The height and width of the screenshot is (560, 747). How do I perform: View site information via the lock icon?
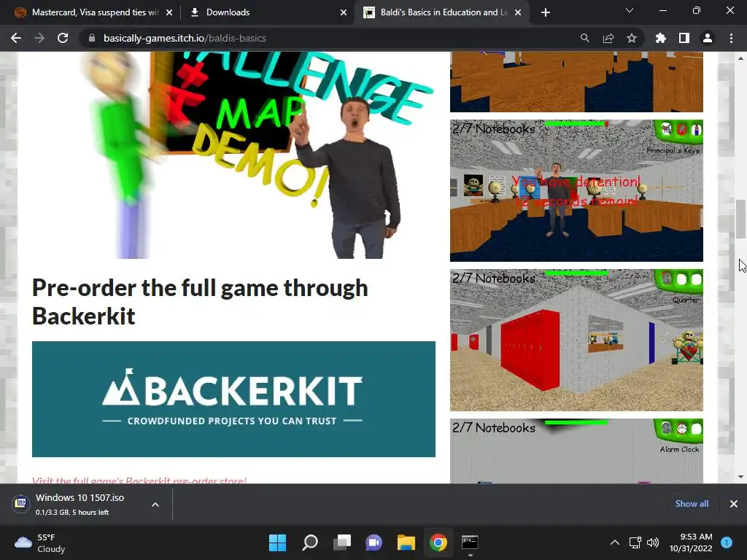(92, 38)
